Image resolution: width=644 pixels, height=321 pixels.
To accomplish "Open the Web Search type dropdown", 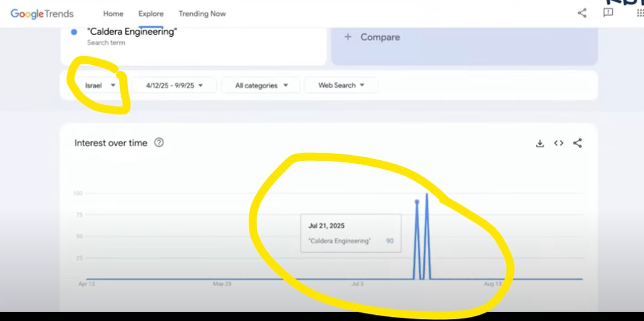I will (x=341, y=85).
